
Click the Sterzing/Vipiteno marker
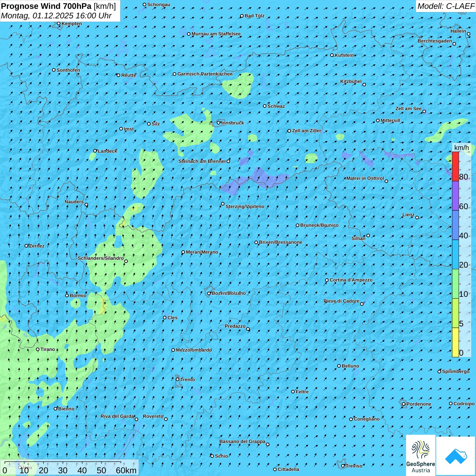(x=223, y=204)
